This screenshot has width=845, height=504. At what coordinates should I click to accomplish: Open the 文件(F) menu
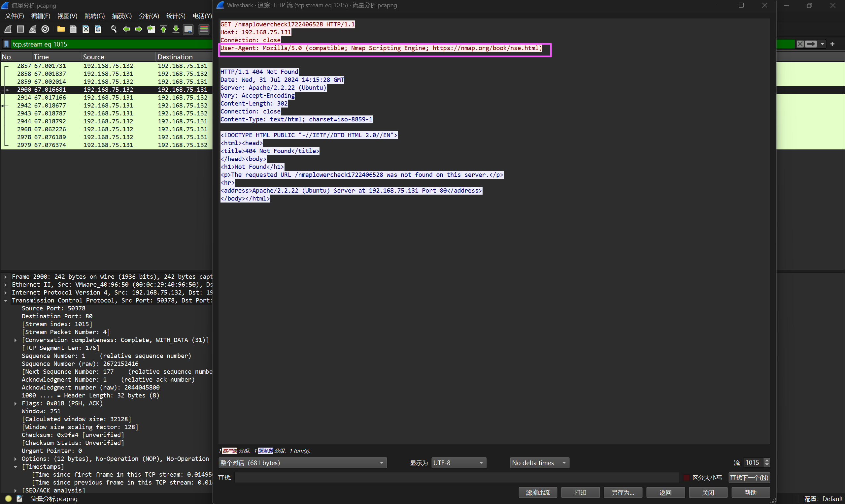coord(14,16)
